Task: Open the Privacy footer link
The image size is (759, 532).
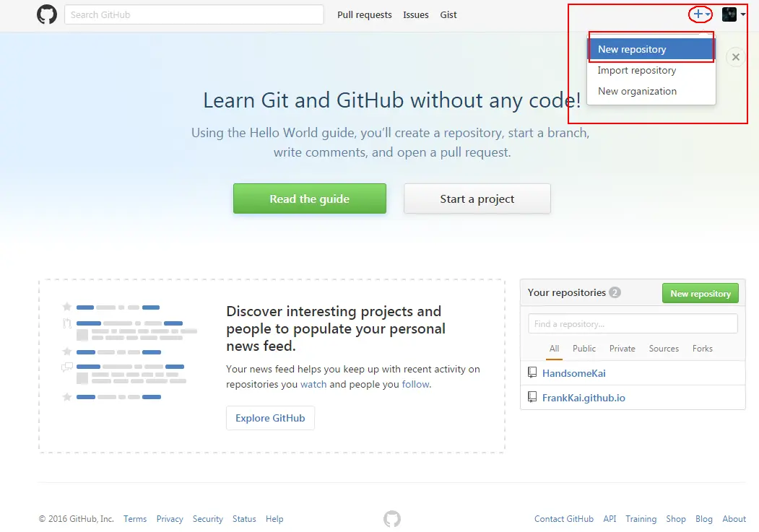Action: (170, 519)
